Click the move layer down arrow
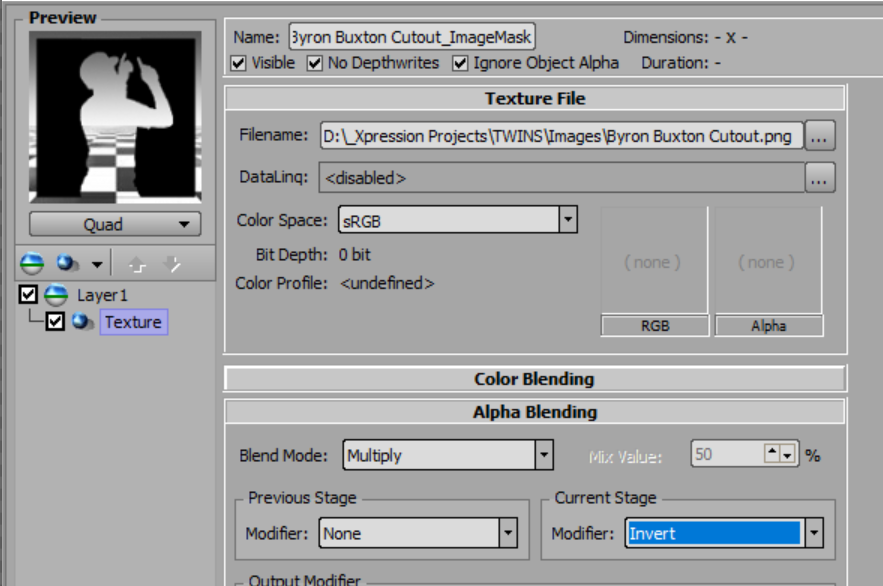The image size is (883, 586). coord(172,264)
